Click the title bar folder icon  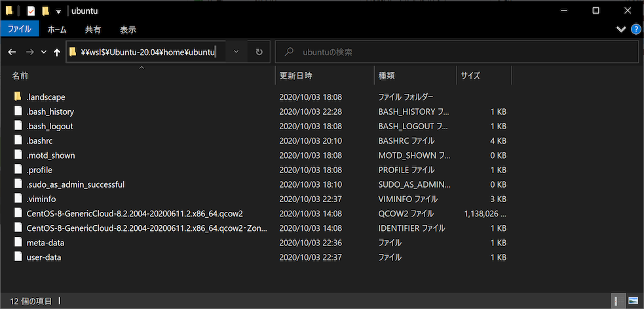pyautogui.click(x=9, y=10)
